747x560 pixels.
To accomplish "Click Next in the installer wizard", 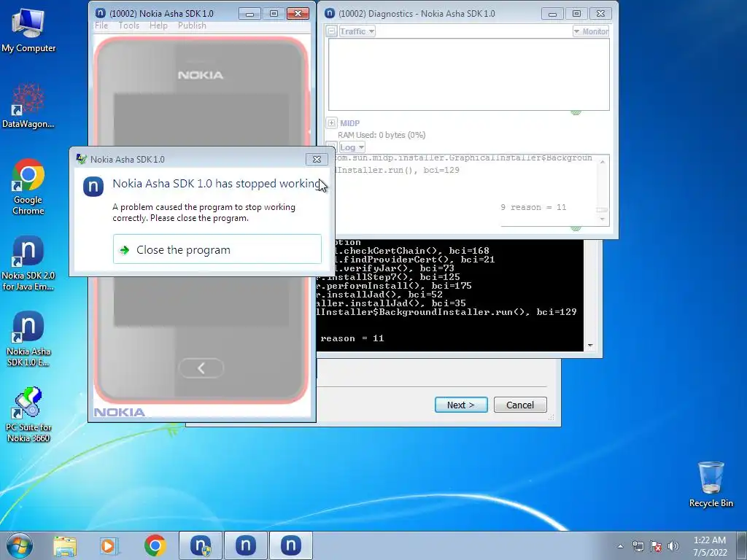I will (461, 405).
